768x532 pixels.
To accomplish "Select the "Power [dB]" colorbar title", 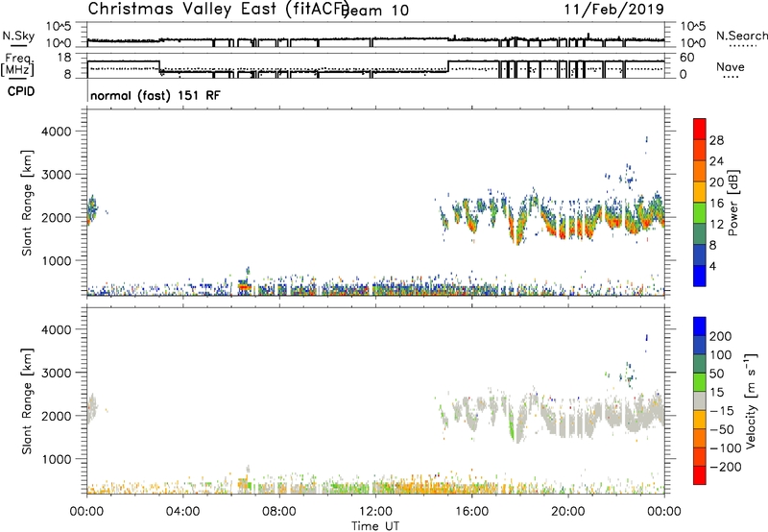I will tap(733, 203).
